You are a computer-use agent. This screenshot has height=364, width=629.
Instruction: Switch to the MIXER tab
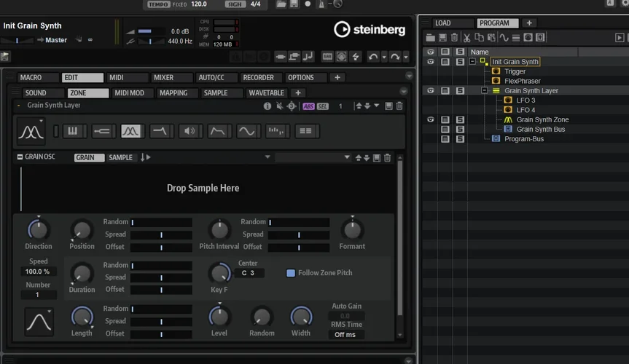[x=163, y=77]
